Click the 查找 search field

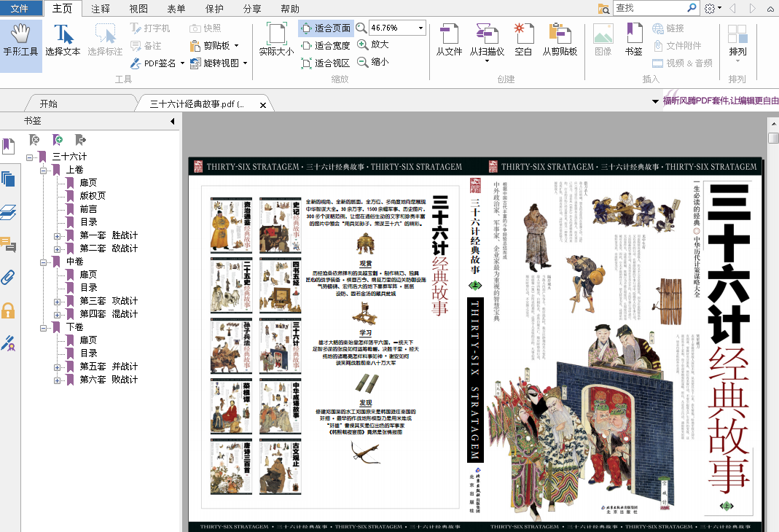(650, 8)
